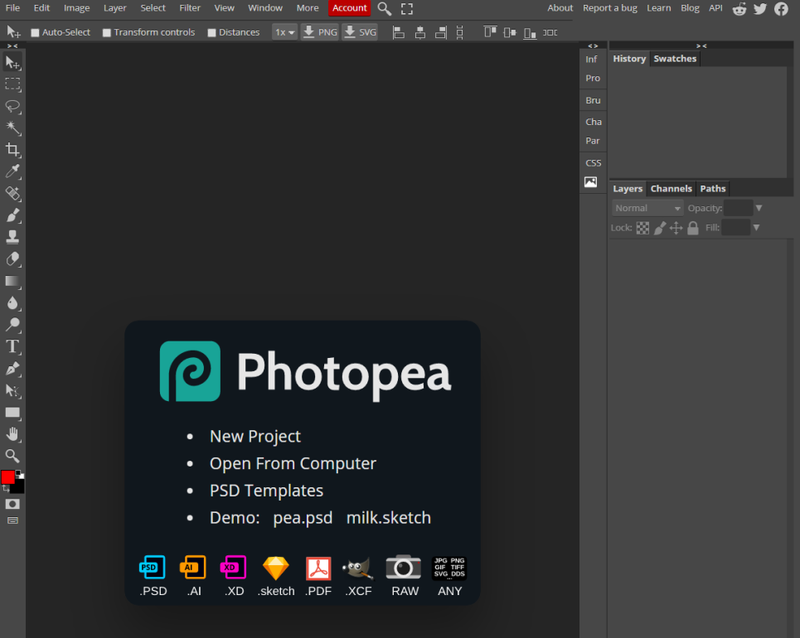Select the Crop tool in the toolbar
The image size is (800, 638).
tap(13, 150)
